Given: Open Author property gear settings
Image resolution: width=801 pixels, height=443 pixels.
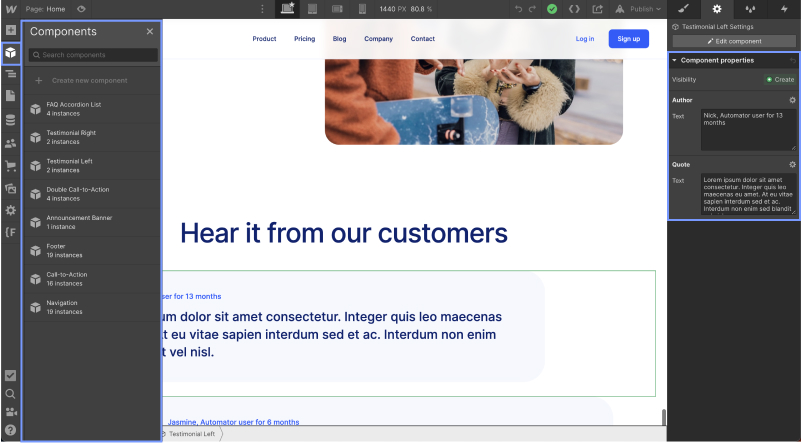Looking at the screenshot, I should tap(792, 100).
